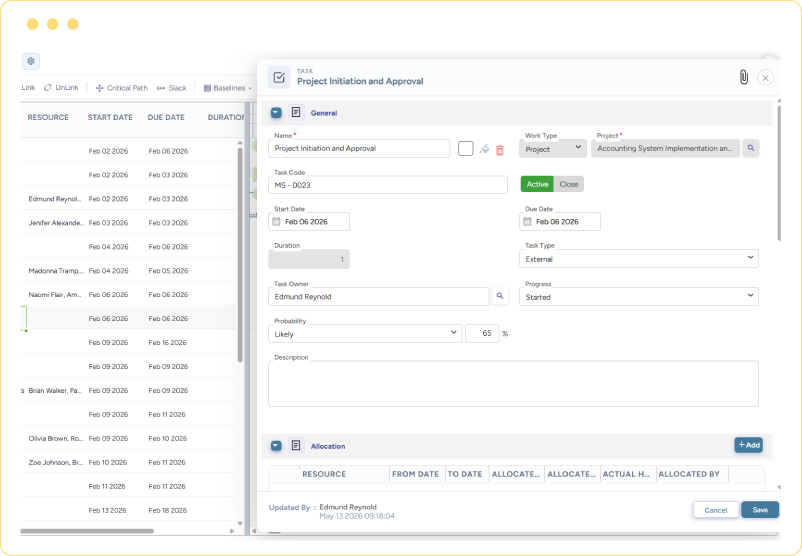Click the FROM DATE allocation column header
Screen dimensions: 802x556
pyautogui.click(x=415, y=474)
